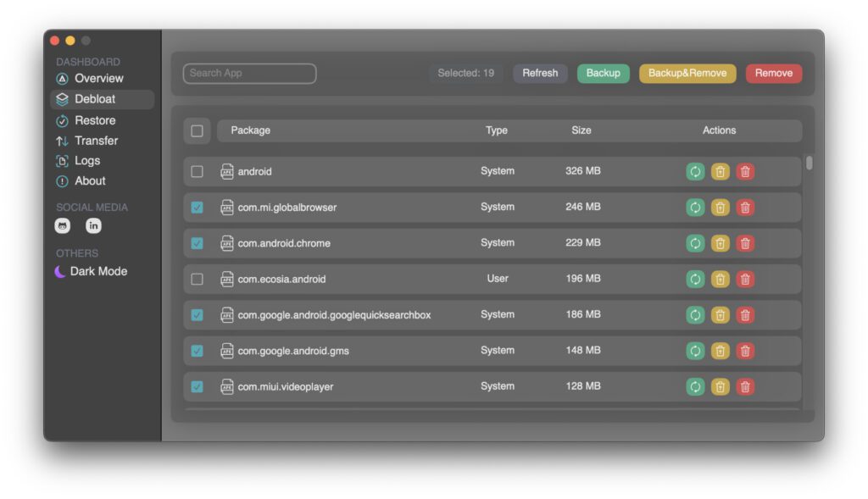Open the LinkedIn social media icon
This screenshot has height=499, width=868.
(93, 226)
